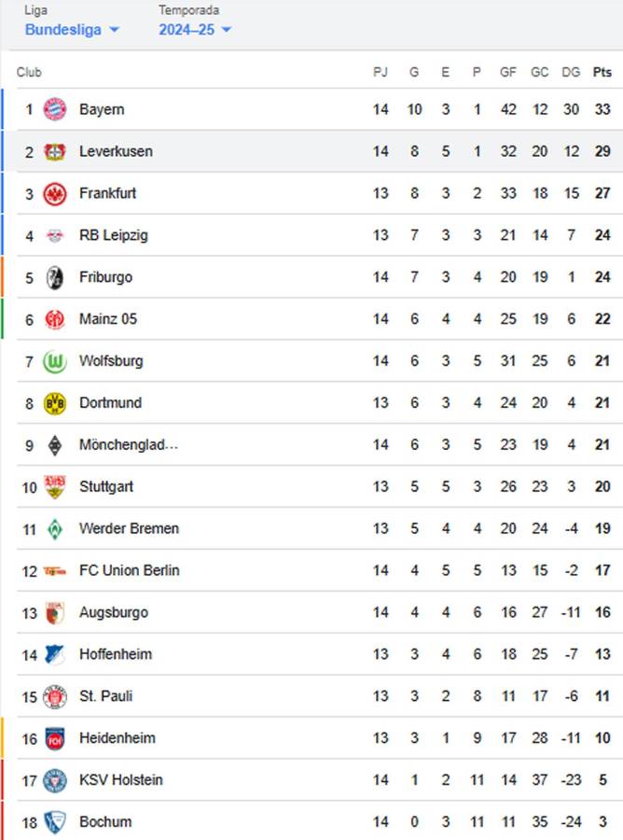The image size is (623, 840).
Task: Select the Werder Bremen crest
Action: point(54,528)
